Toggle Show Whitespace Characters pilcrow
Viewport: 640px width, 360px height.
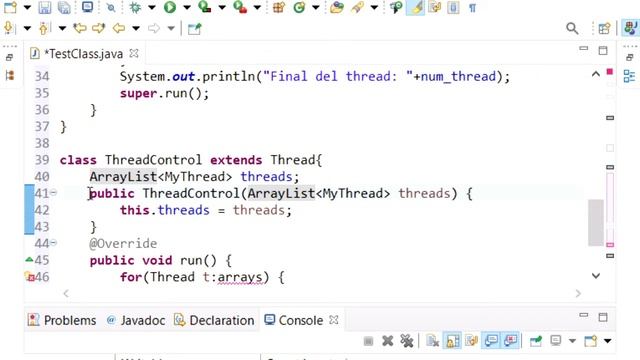click(472, 8)
